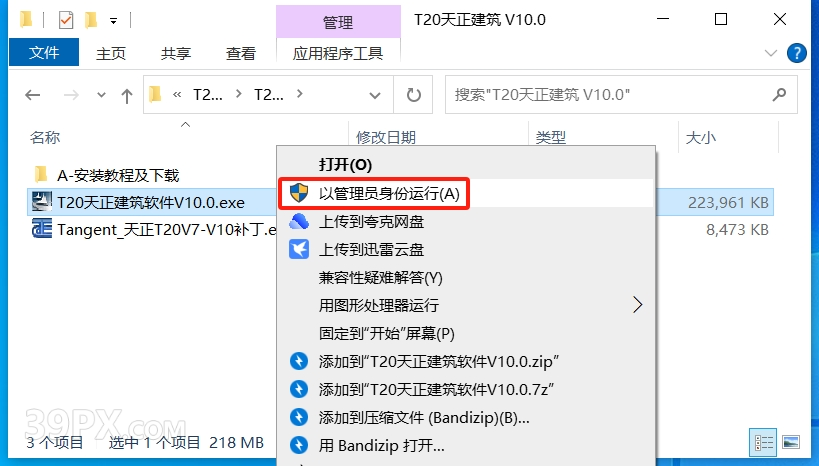Click the second T2... breadcrumb segment
The image size is (819, 466).
pos(268,94)
